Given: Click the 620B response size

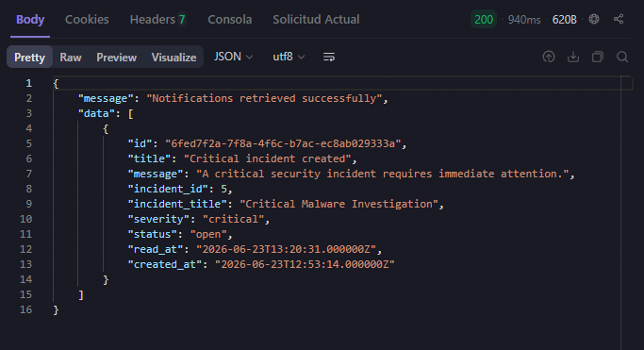Looking at the screenshot, I should point(564,19).
